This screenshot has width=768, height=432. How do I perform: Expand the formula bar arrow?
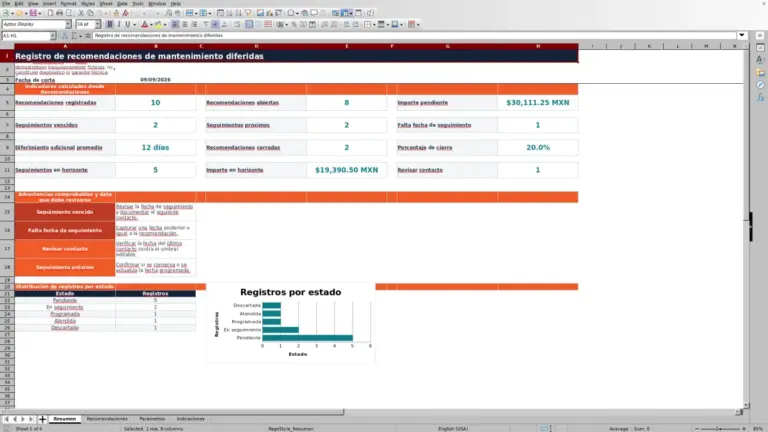pyautogui.click(x=742, y=35)
